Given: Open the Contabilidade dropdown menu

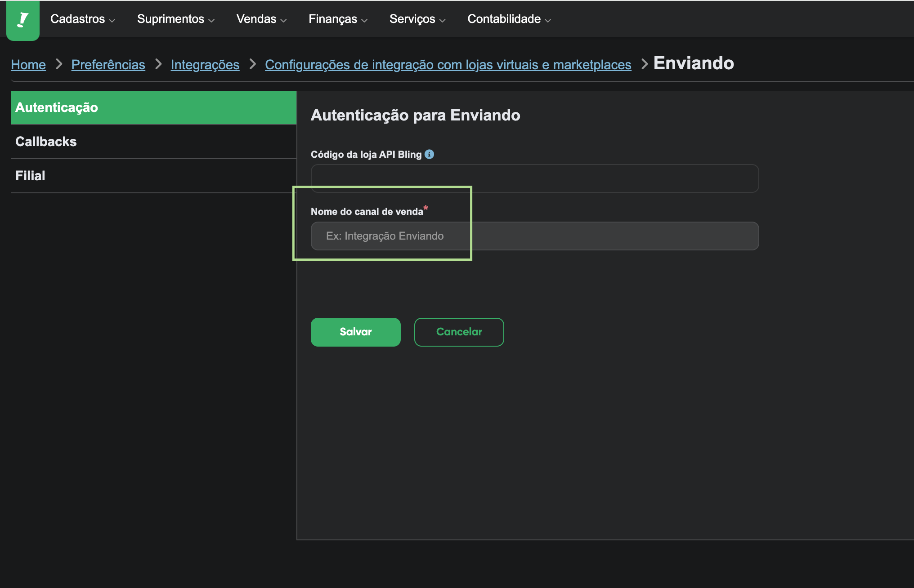Looking at the screenshot, I should point(509,19).
